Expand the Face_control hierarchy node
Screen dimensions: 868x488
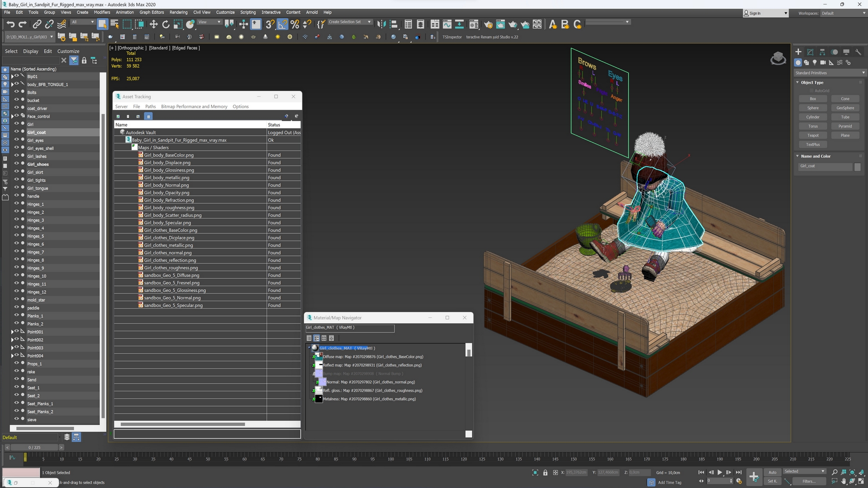[x=12, y=116]
